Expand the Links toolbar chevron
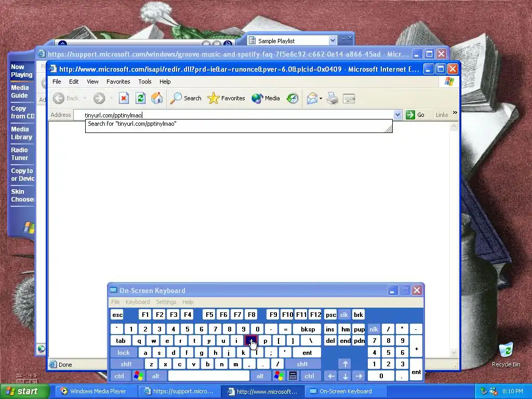Screen dimensions: 532x399 pos(455,112)
